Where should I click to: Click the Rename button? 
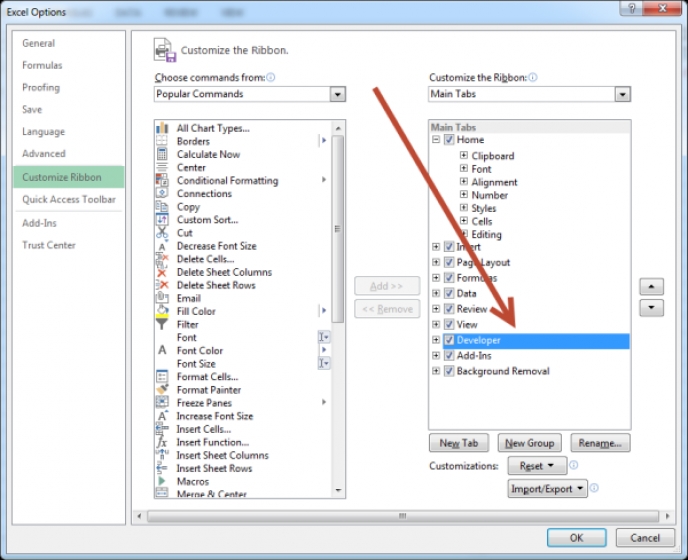[x=600, y=443]
